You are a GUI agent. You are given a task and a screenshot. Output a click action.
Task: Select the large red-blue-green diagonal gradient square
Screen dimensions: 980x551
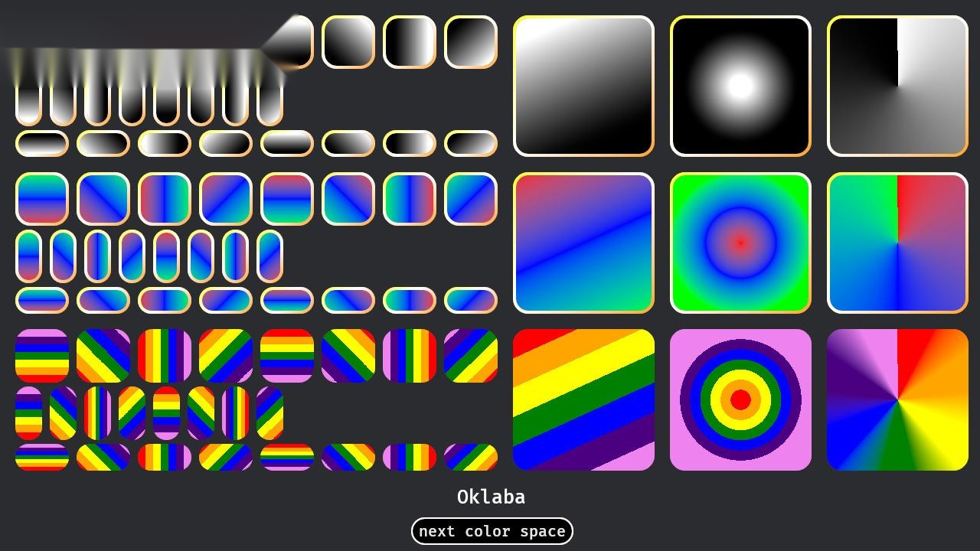pyautogui.click(x=583, y=243)
